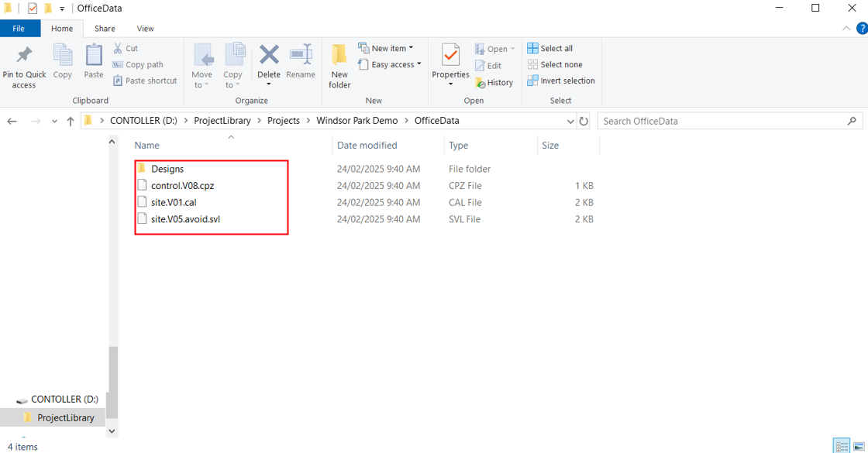Click navigation pane scroll up arrow
Viewport: 868px width, 453px height.
click(x=112, y=142)
